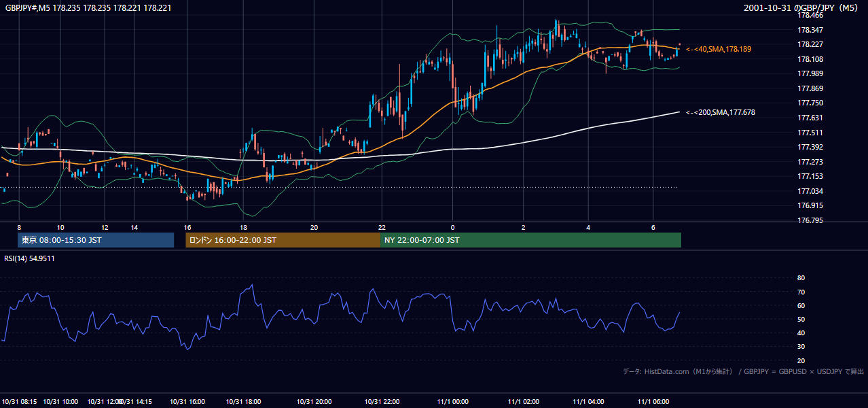
Task: Click the bottom time label 11/1 04:00
Action: pos(588,401)
